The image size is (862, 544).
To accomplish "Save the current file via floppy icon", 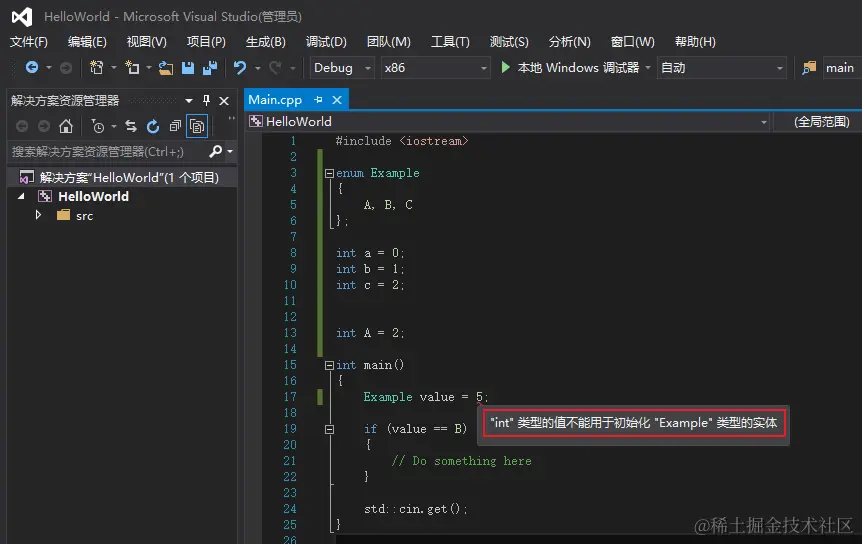I will tap(188, 68).
